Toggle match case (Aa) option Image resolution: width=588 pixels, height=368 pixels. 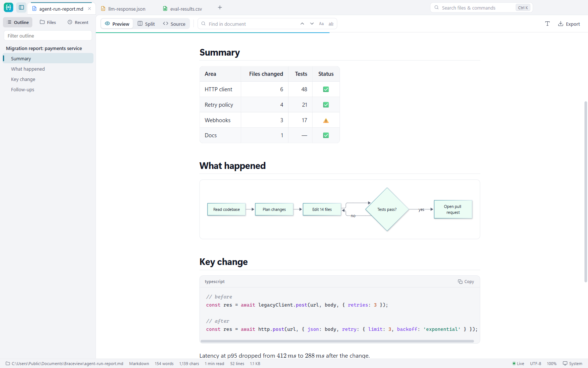(322, 24)
